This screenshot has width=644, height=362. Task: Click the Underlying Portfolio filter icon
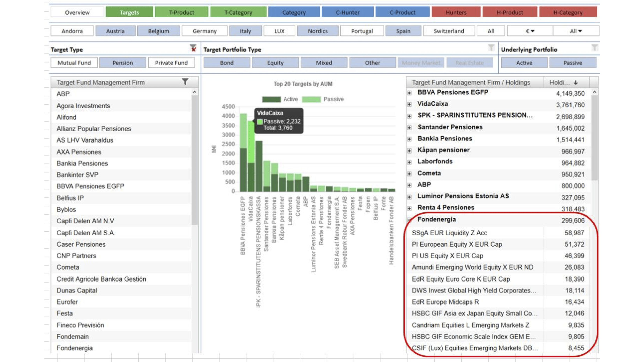point(595,47)
